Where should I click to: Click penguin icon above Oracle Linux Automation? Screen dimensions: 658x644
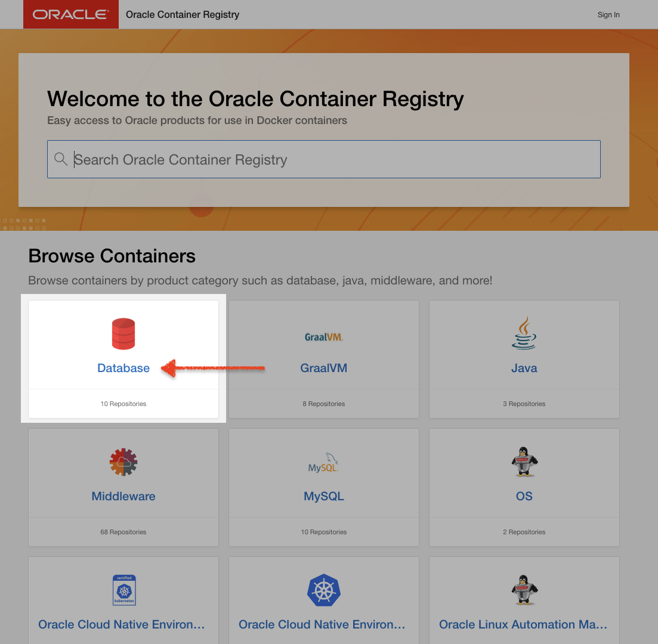tap(524, 590)
